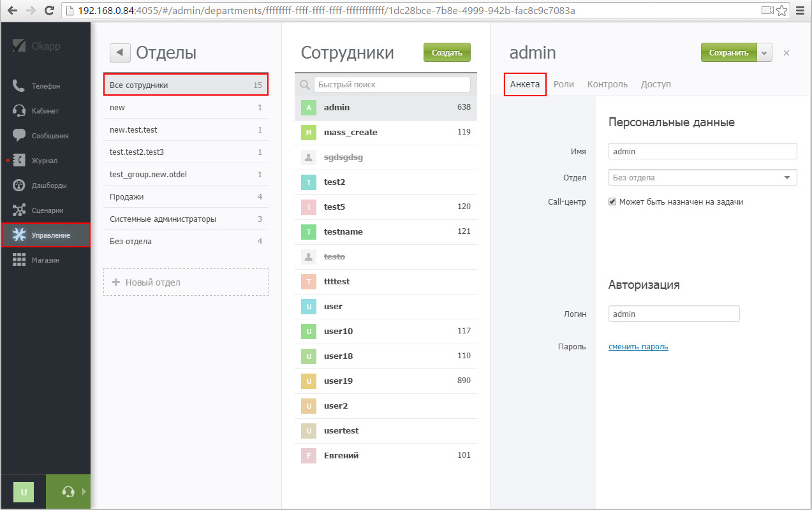The image size is (812, 510).
Task: Open Сообщения speech bubble icon
Action: (x=19, y=136)
